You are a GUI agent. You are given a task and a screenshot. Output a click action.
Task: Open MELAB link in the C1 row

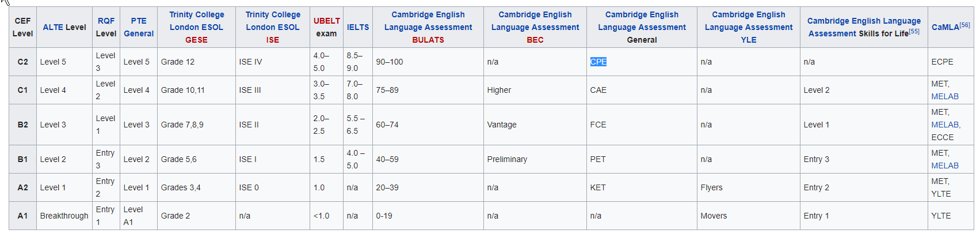pyautogui.click(x=945, y=96)
